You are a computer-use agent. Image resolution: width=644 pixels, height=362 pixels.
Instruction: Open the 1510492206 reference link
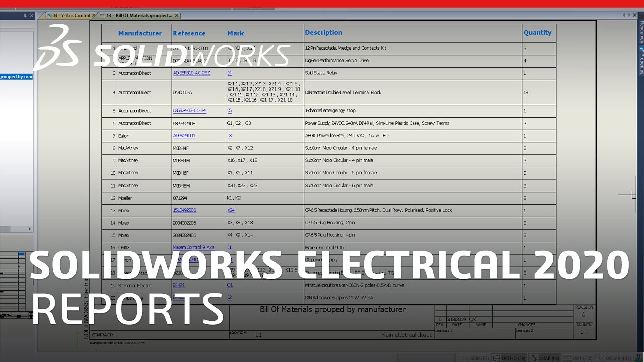click(x=184, y=210)
